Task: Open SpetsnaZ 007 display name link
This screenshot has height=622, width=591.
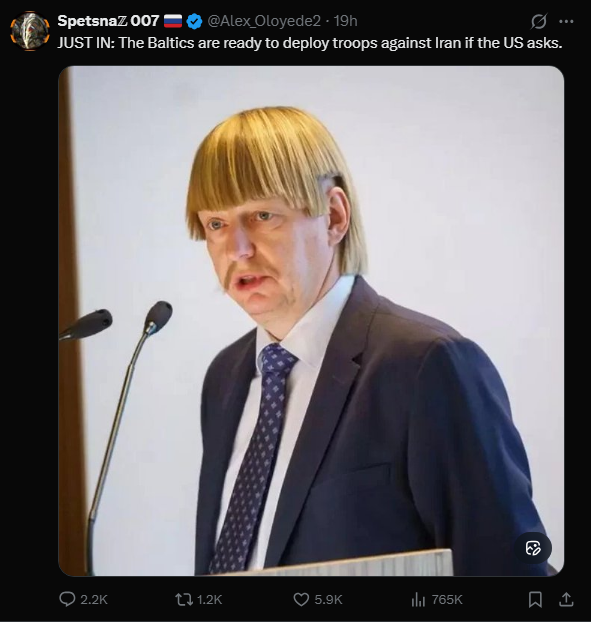Action: coord(108,21)
